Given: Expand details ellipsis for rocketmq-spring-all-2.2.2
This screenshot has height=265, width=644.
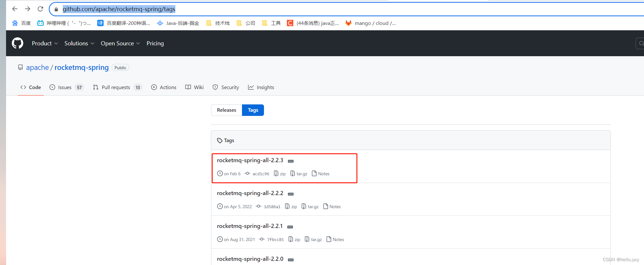Looking at the screenshot, I should pyautogui.click(x=291, y=194).
